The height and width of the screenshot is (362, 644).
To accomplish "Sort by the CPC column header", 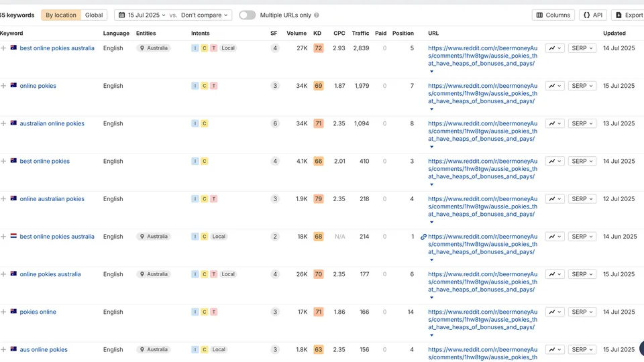I will click(339, 34).
